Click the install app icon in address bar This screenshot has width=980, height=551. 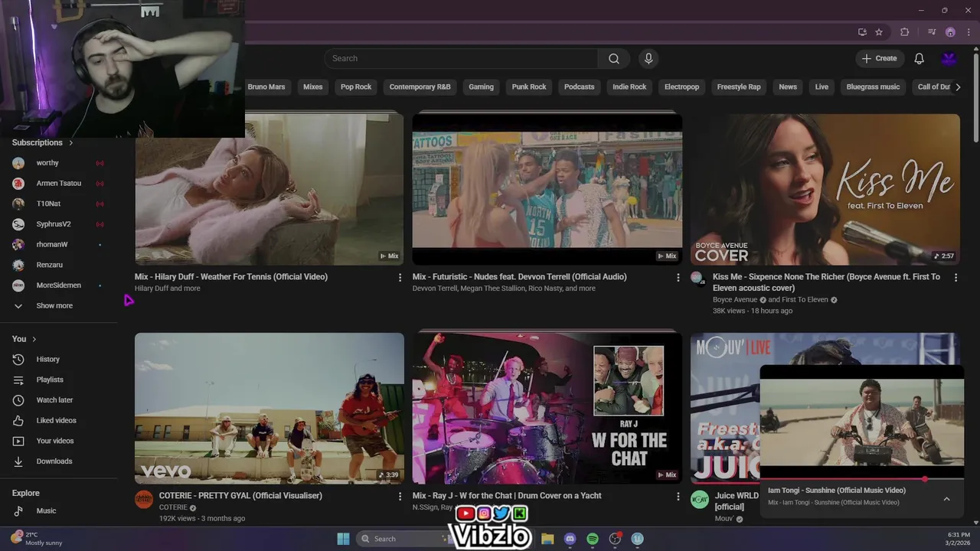coord(862,32)
